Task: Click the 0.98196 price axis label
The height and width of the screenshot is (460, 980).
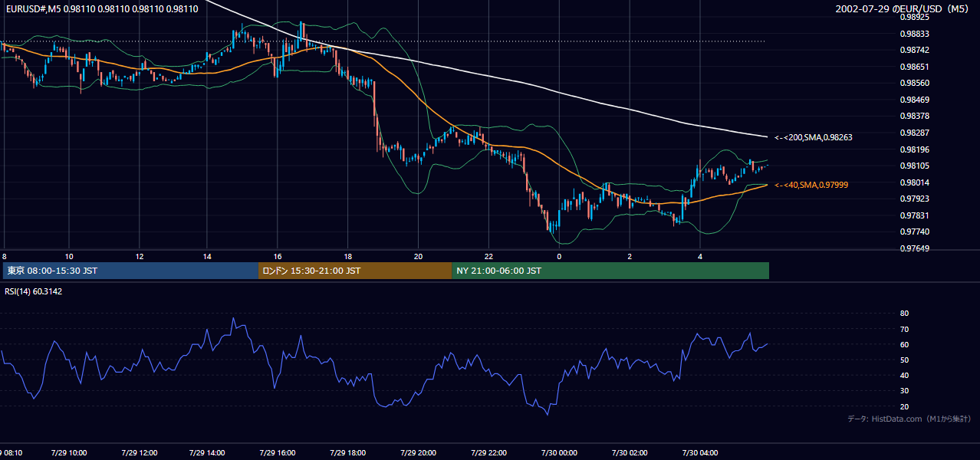Action: pos(914,149)
